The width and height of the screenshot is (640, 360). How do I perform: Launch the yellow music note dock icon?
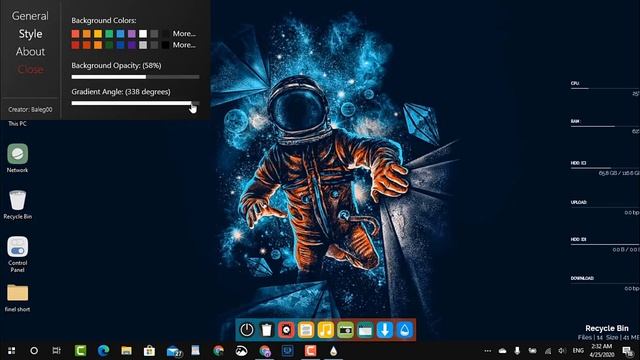326,330
